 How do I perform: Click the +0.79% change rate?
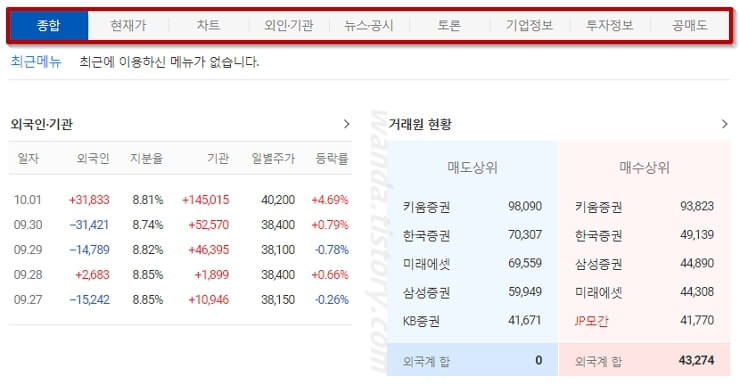(330, 225)
